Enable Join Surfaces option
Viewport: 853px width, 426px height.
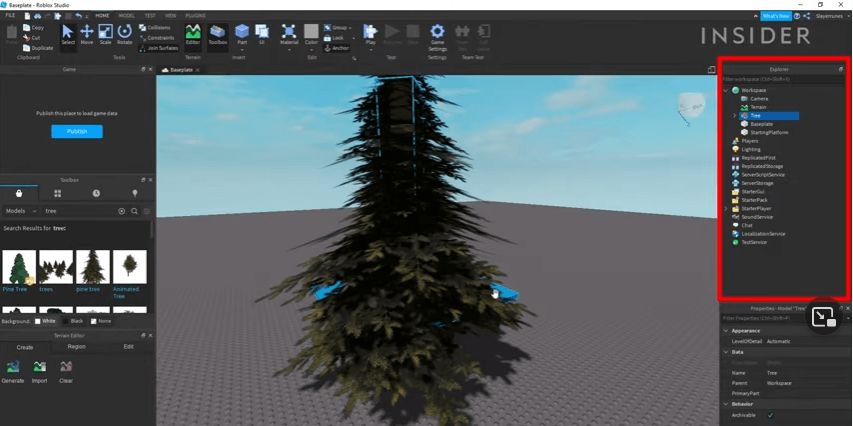[x=158, y=47]
